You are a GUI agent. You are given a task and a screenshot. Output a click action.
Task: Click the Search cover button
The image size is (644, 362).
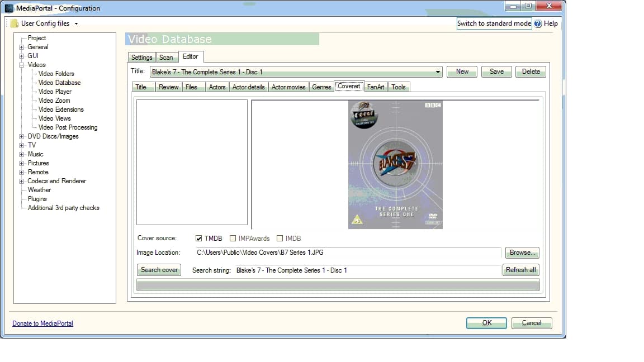[x=159, y=270]
